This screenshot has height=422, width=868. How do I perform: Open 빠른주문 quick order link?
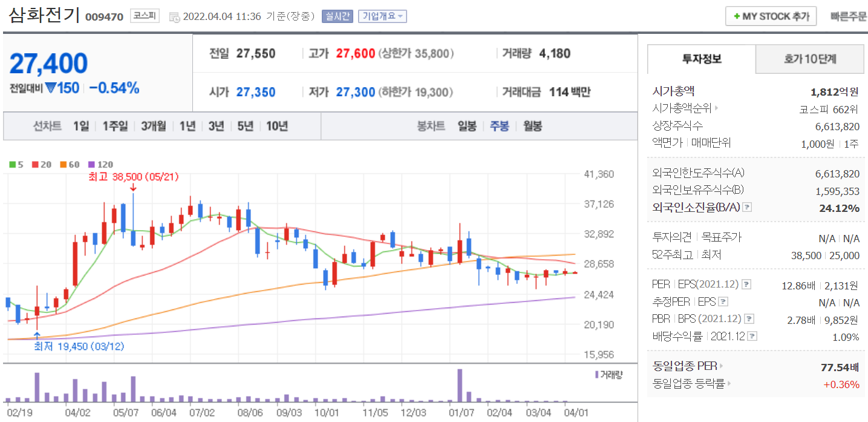[849, 16]
